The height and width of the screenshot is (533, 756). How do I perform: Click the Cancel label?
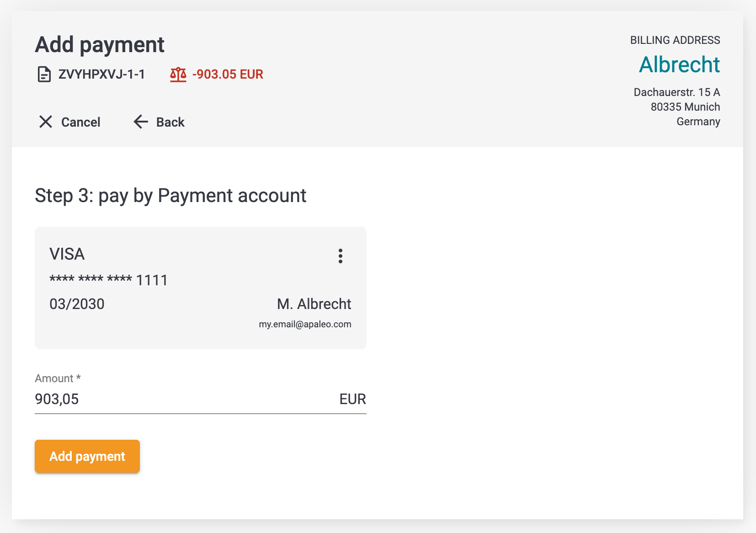tap(81, 122)
